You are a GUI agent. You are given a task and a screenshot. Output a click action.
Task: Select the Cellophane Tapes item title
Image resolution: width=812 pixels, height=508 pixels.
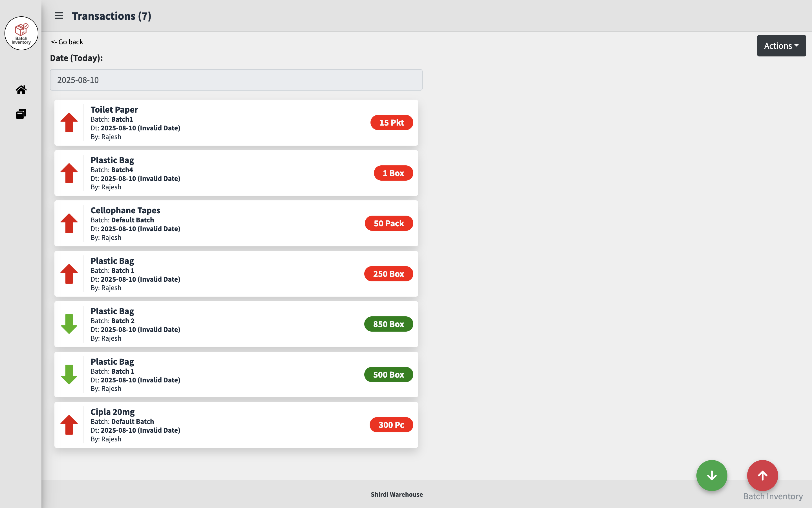(x=125, y=210)
